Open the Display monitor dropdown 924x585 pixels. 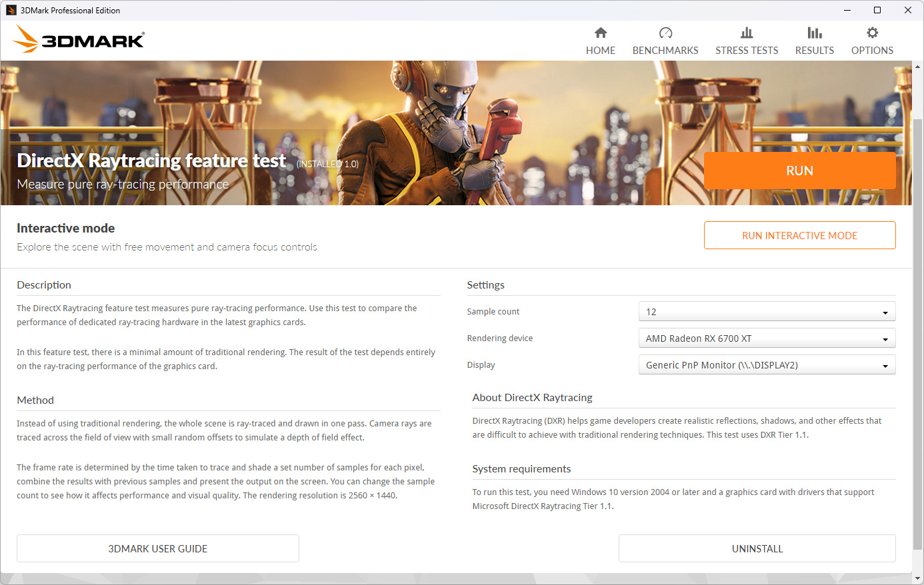[x=767, y=365]
